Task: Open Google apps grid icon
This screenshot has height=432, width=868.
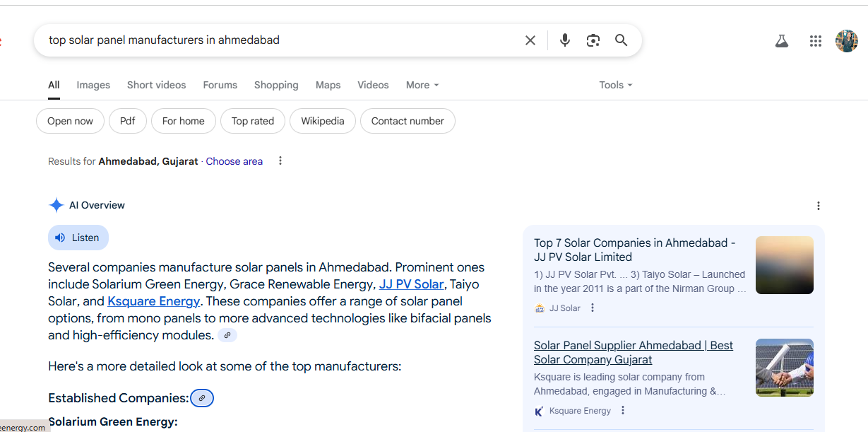Action: pos(816,41)
